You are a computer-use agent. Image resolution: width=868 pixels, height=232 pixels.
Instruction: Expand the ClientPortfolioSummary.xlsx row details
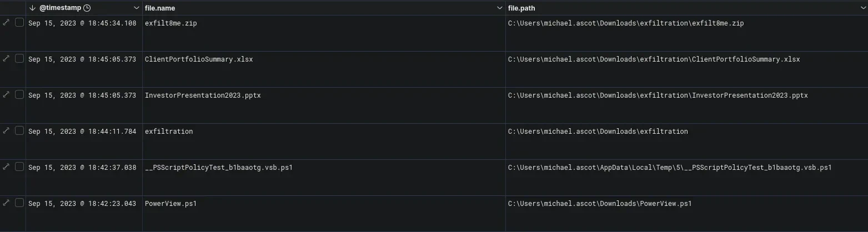[6, 59]
